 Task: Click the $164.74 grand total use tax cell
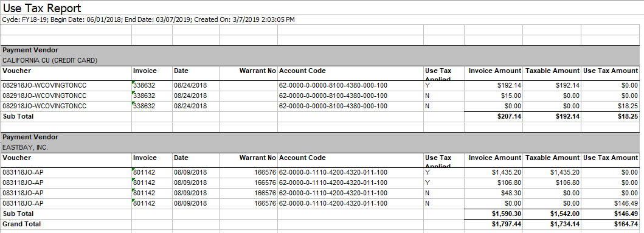click(610, 224)
